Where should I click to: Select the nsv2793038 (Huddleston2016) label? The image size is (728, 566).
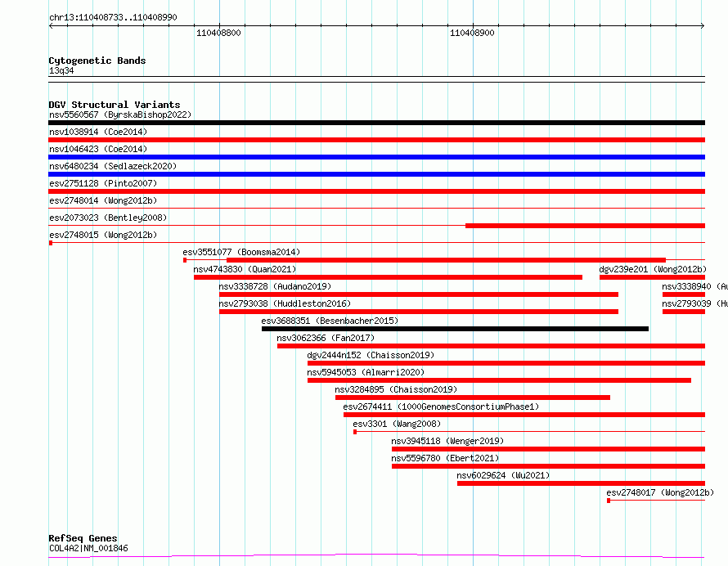[x=285, y=303]
